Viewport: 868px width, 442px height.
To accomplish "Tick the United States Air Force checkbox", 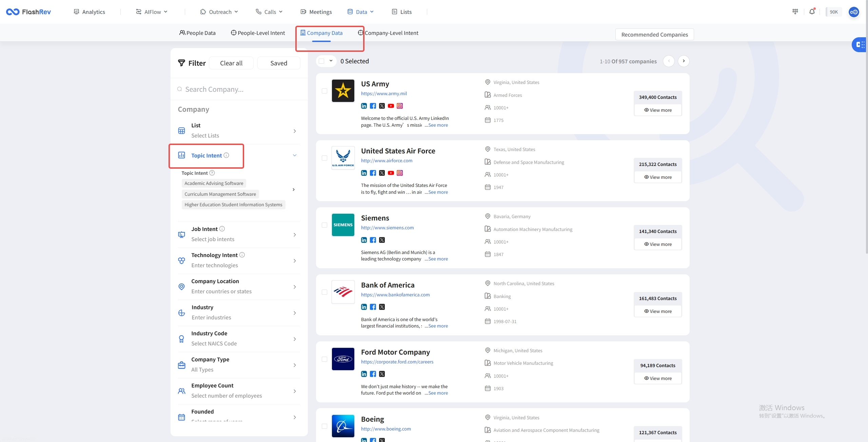I will pyautogui.click(x=324, y=158).
